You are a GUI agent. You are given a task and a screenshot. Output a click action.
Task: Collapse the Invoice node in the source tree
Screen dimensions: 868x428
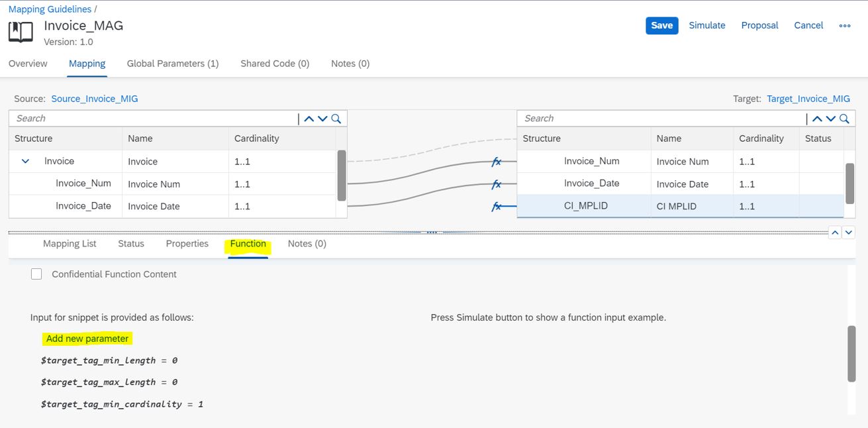tap(25, 160)
